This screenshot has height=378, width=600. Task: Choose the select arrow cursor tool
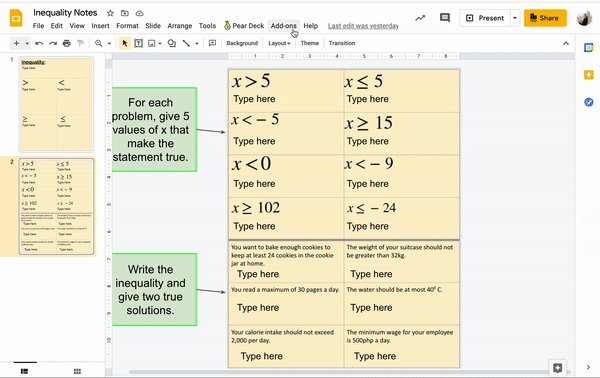[124, 43]
